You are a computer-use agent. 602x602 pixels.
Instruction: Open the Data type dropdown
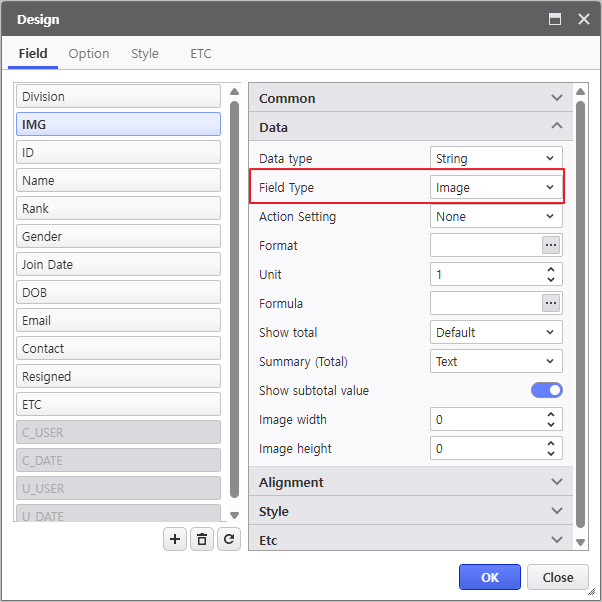pyautogui.click(x=496, y=158)
